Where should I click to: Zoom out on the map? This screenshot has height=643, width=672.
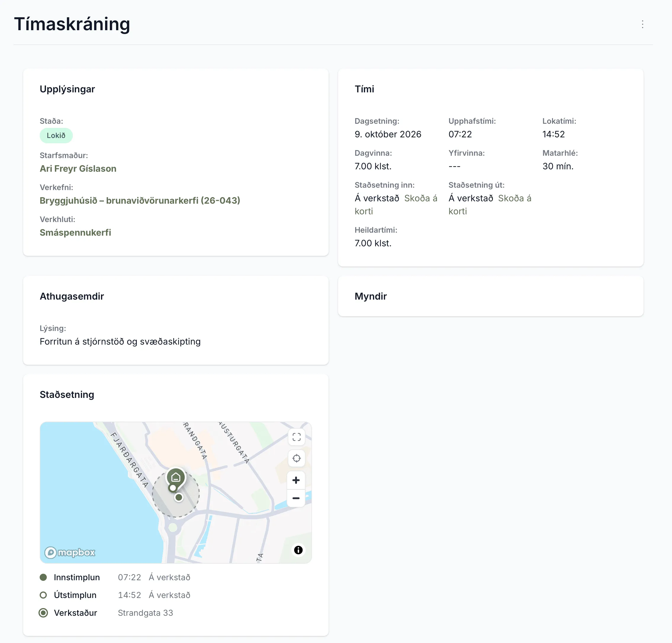click(296, 498)
